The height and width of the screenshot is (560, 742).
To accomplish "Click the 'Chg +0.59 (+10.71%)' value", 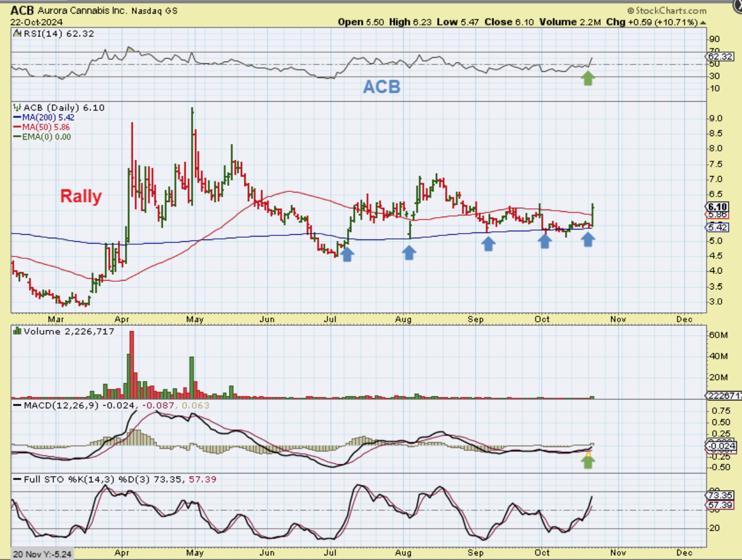I will tap(652, 22).
